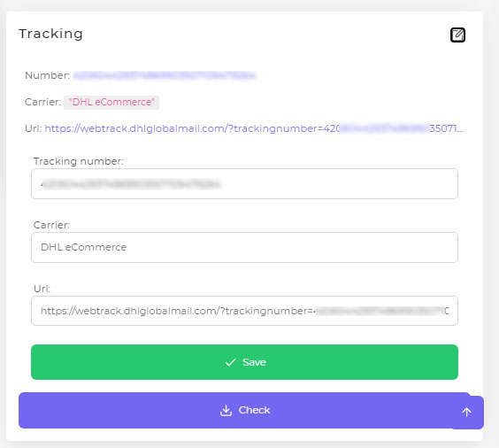Select the pink "DHL eCommerce" carrier tag
This screenshot has width=499, height=448.
click(x=111, y=102)
